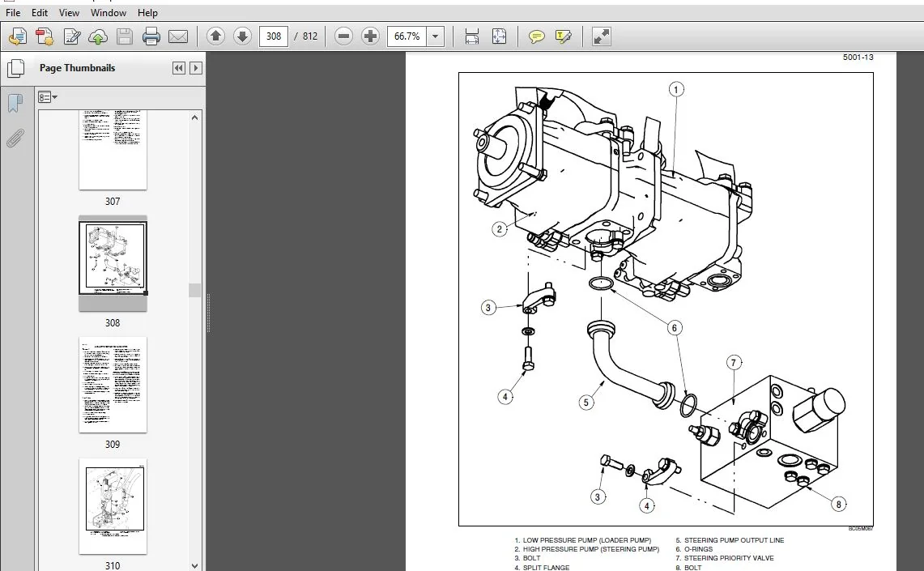Click the page number field showing 308
Viewport: 924px width, 571px height.
tap(274, 36)
